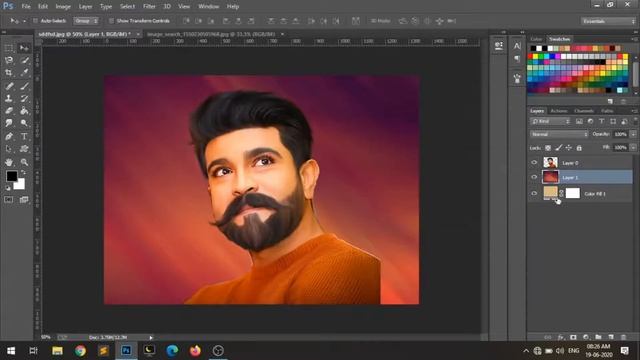The height and width of the screenshot is (360, 640).
Task: Select the Paint Bucket tool
Action: click(x=24, y=111)
